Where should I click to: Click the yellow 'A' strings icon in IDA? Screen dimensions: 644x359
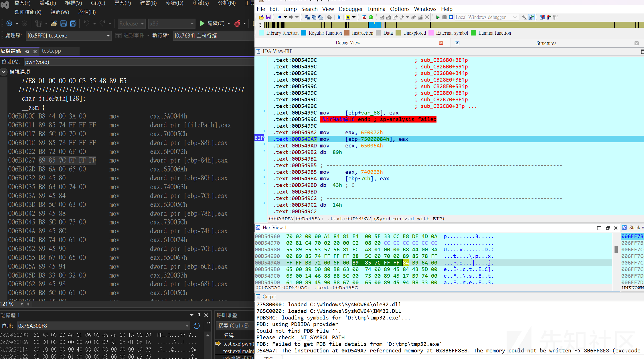[x=348, y=17]
